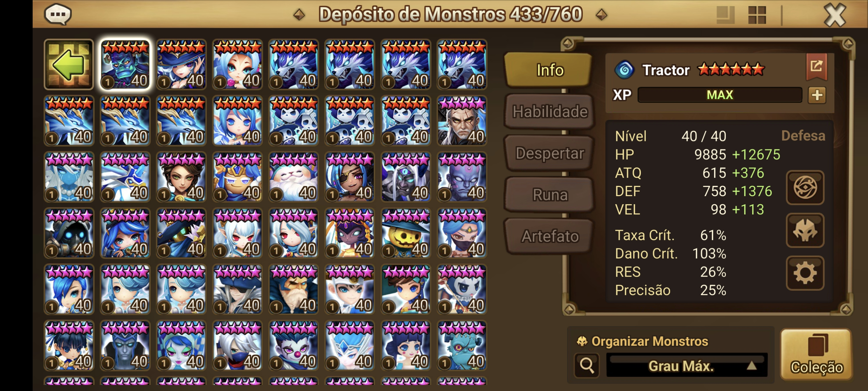Expand the Grau Máx. sort dropdown
The width and height of the screenshot is (868, 391).
coord(687,365)
